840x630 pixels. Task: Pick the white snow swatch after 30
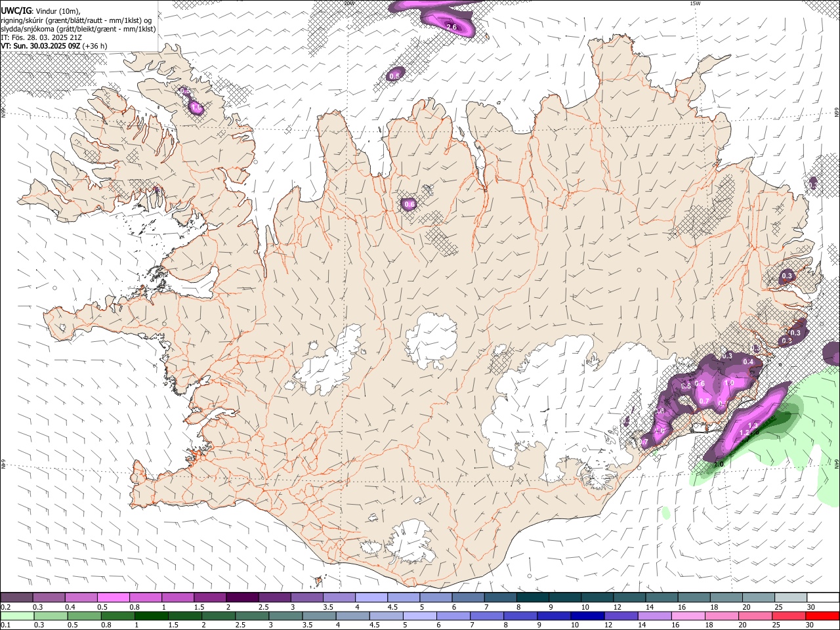[x=823, y=598]
